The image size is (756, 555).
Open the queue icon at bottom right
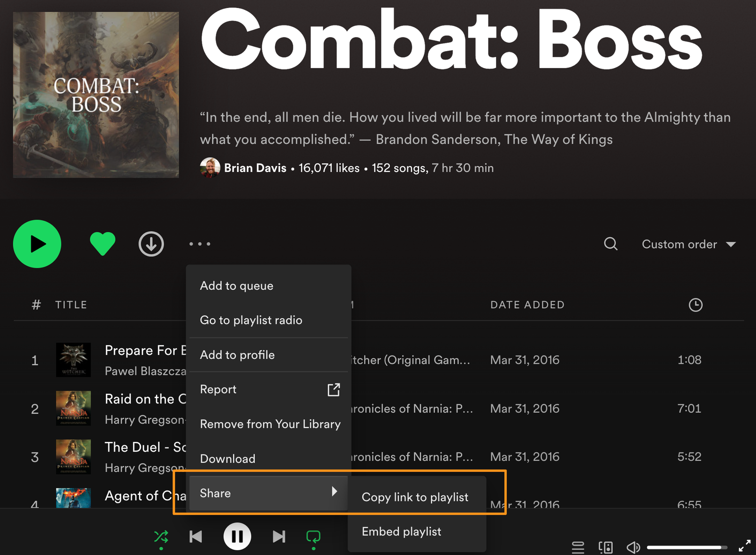577,547
